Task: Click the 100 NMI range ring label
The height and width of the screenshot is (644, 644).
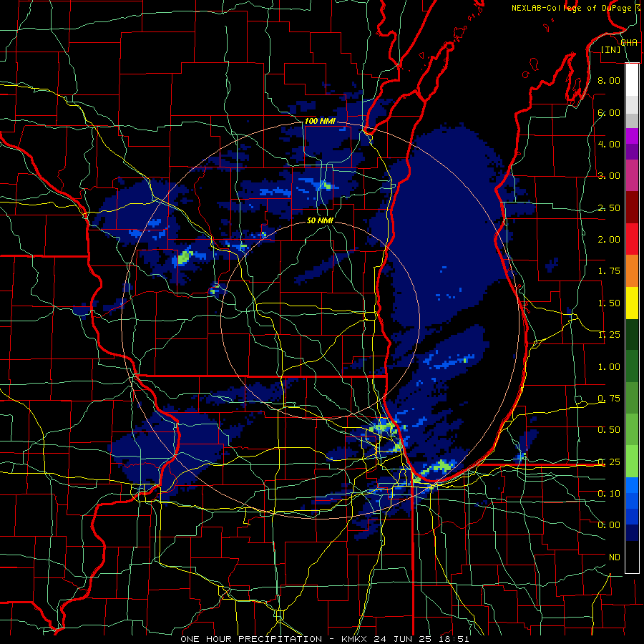Action: click(x=320, y=121)
